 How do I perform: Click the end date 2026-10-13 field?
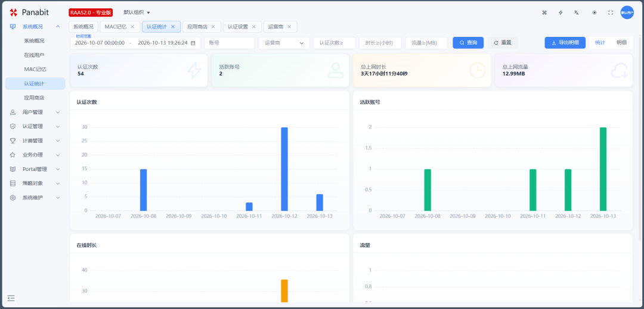click(x=163, y=43)
